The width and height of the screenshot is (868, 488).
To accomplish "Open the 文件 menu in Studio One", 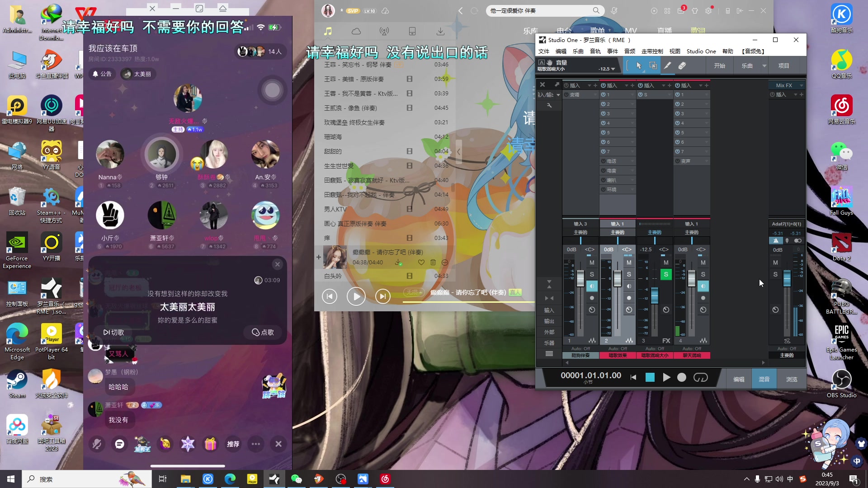I will 544,52.
